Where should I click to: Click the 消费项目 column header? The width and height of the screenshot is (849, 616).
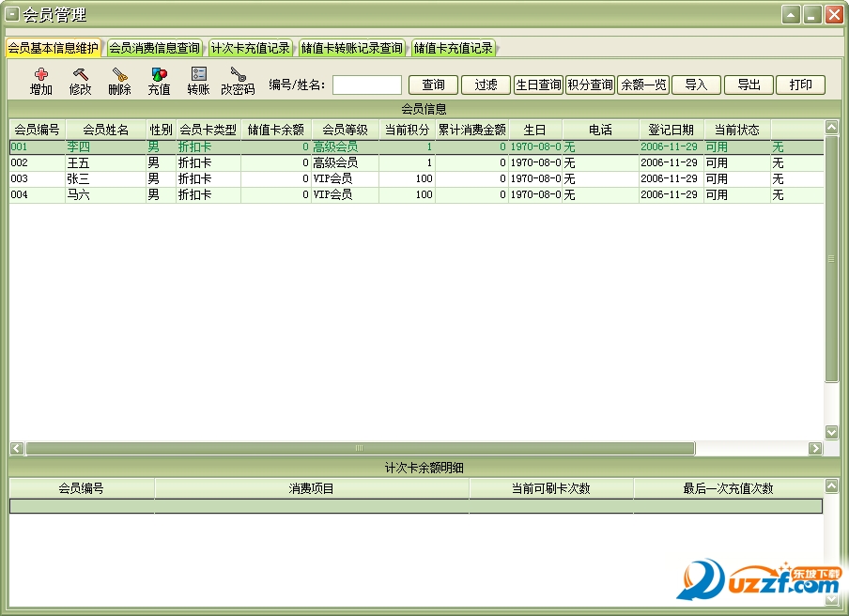312,488
